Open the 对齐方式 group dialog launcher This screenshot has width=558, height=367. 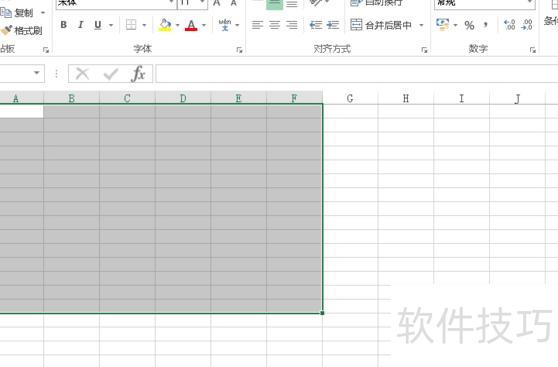pos(424,50)
